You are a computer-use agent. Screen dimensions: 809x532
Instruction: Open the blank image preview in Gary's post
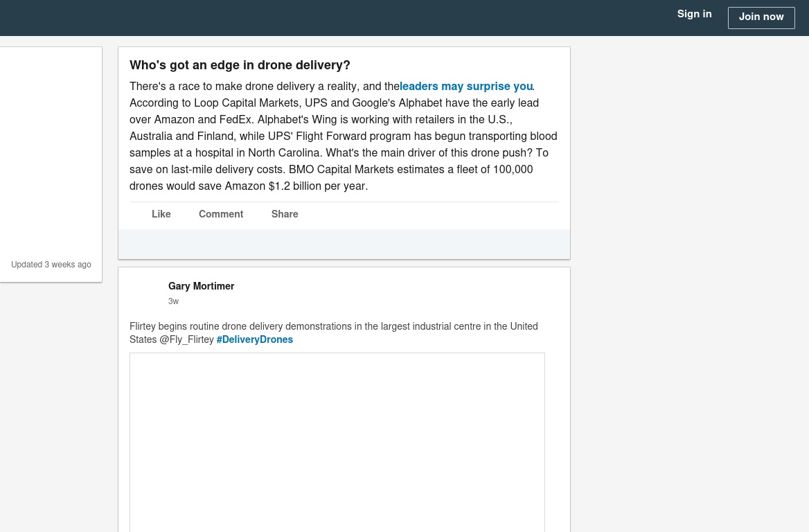coord(337,442)
